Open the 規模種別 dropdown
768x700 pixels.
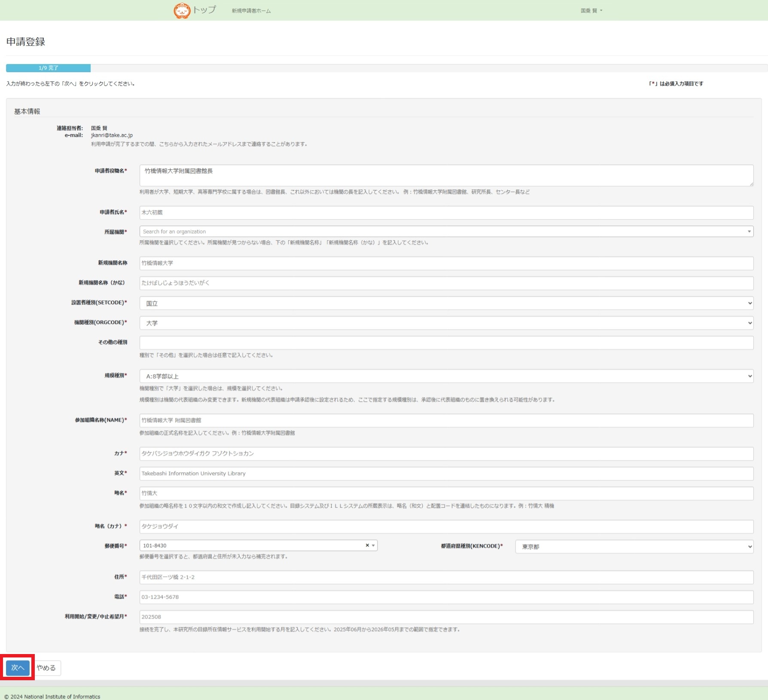point(446,376)
